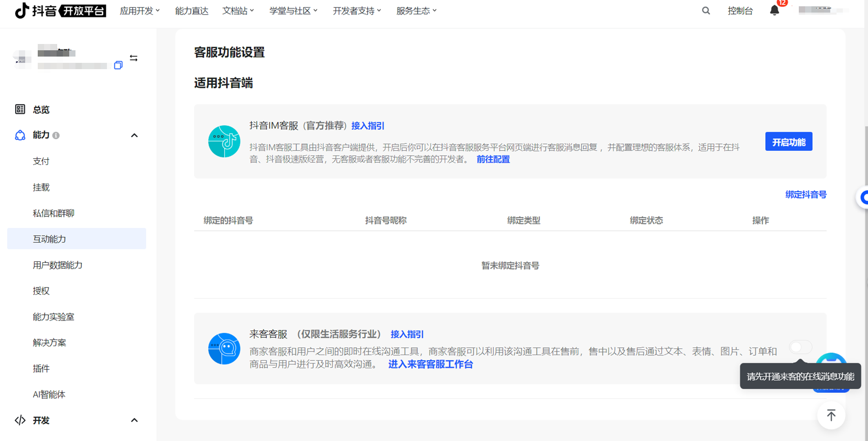Image resolution: width=868 pixels, height=441 pixels.
Task: Open 能力直达 in top navigation
Action: 191,10
